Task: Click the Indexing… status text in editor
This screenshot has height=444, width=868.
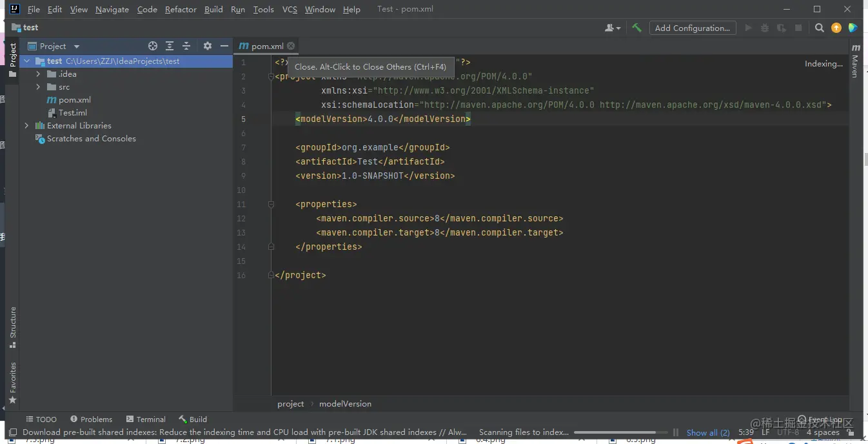Action: pos(824,64)
